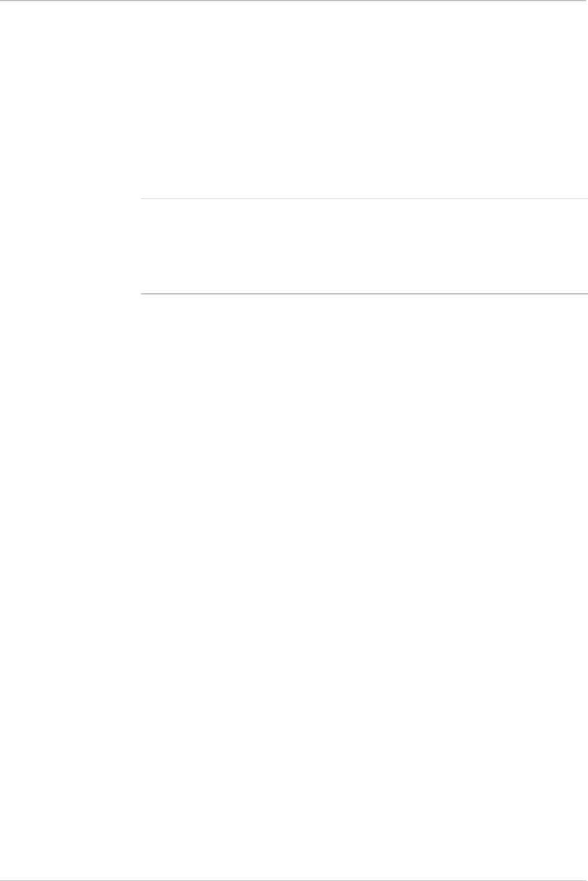Click the top border line of the page
This screenshot has width=588, height=881.
(294, 1)
